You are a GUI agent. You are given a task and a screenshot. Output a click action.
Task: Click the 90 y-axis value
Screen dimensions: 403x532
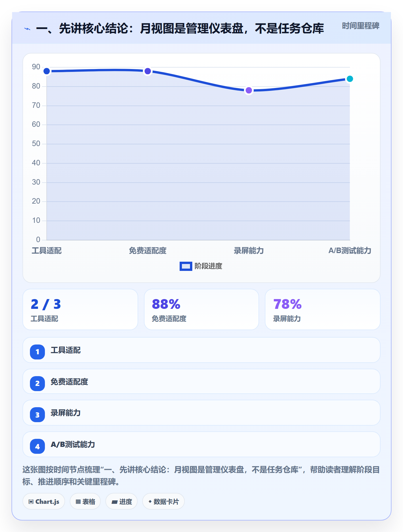coord(36,67)
